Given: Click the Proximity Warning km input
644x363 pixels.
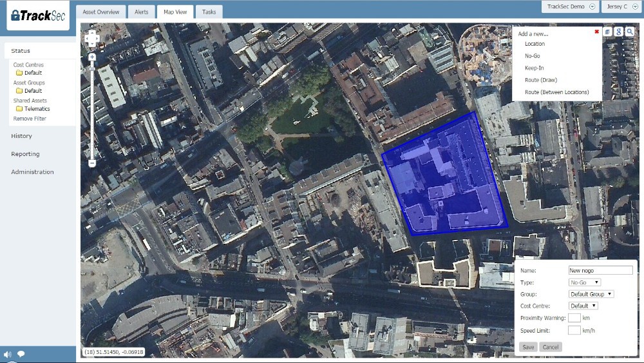Looking at the screenshot, I should tap(574, 318).
